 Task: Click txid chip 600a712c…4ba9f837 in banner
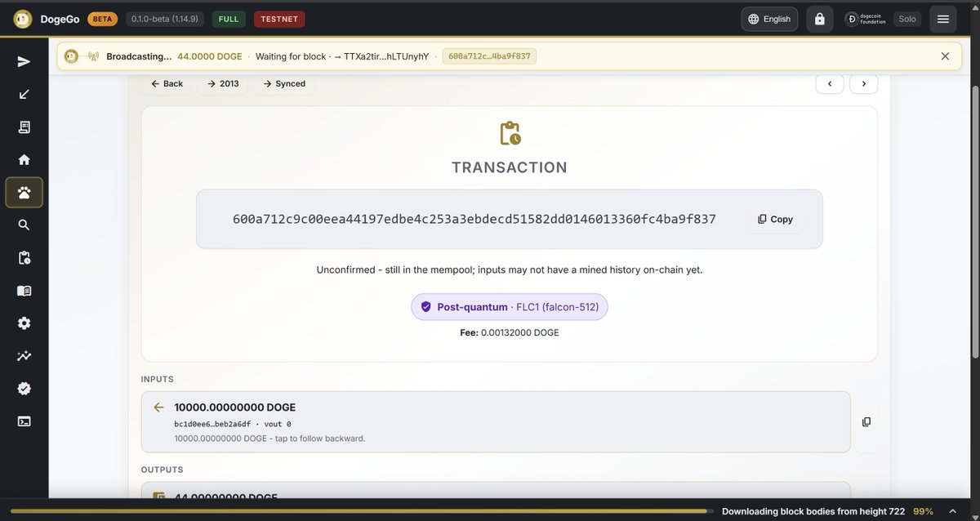489,56
